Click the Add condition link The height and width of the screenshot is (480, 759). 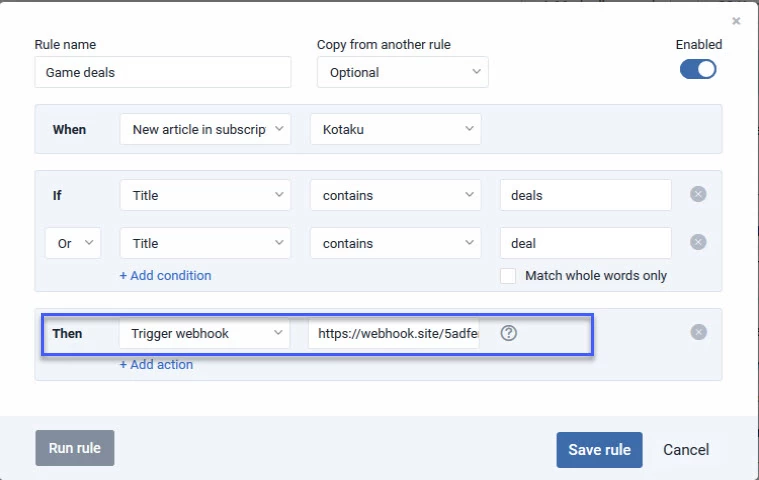click(x=166, y=276)
